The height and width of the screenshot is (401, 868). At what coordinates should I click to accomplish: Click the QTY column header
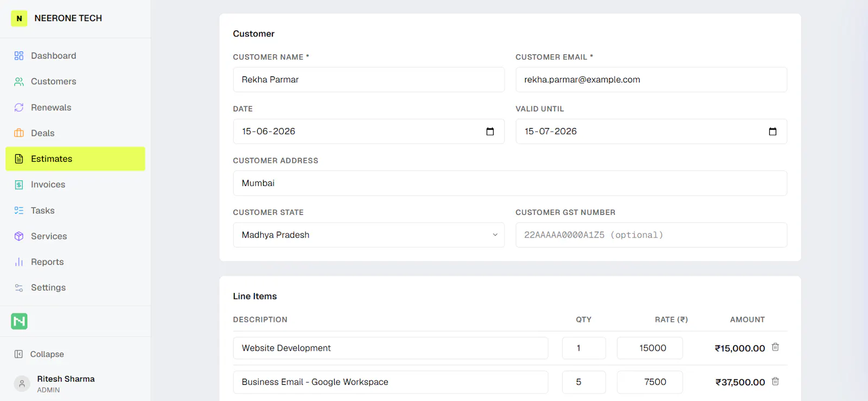[x=584, y=320]
